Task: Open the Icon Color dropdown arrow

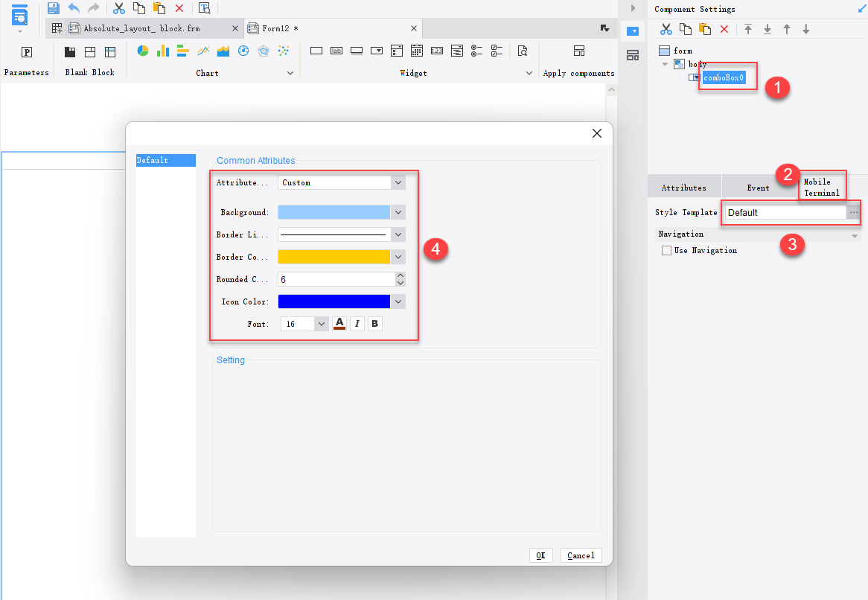Action: pos(398,301)
